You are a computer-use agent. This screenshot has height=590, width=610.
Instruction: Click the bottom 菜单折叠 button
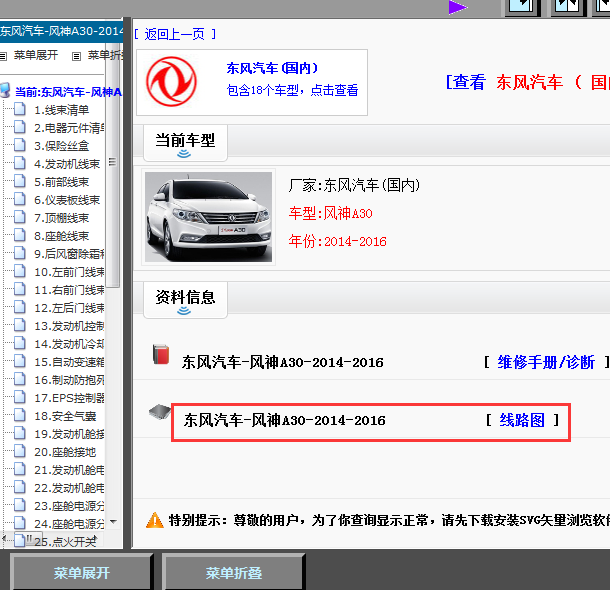(x=233, y=572)
